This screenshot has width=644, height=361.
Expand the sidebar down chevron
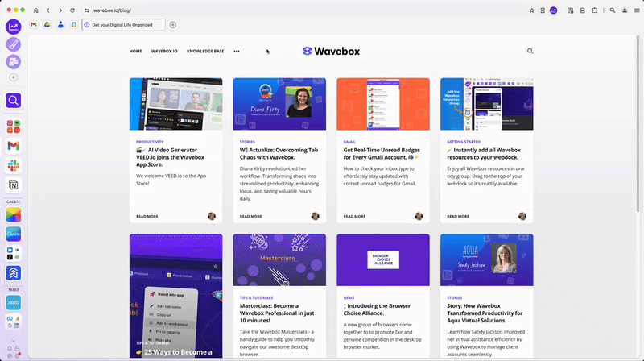[14, 340]
